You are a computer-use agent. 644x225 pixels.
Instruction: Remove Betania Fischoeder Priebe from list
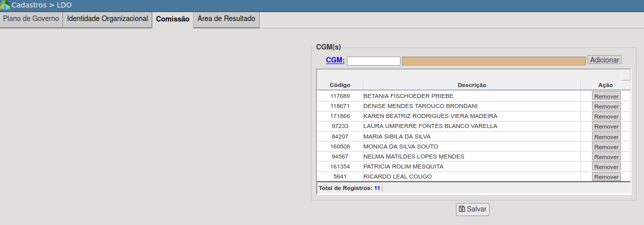[606, 96]
